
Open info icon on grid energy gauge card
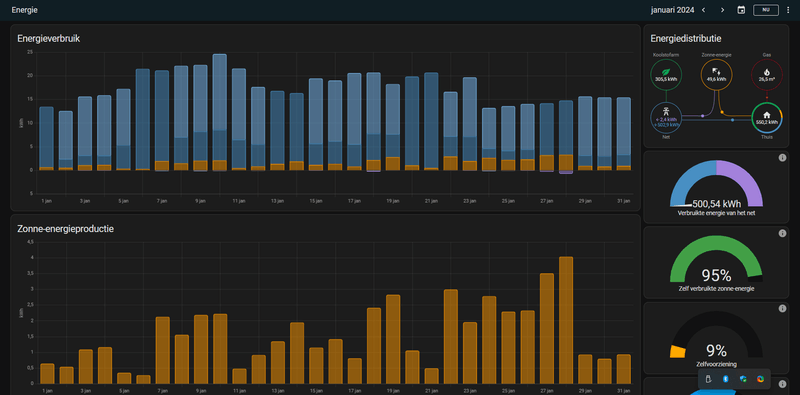[782, 158]
